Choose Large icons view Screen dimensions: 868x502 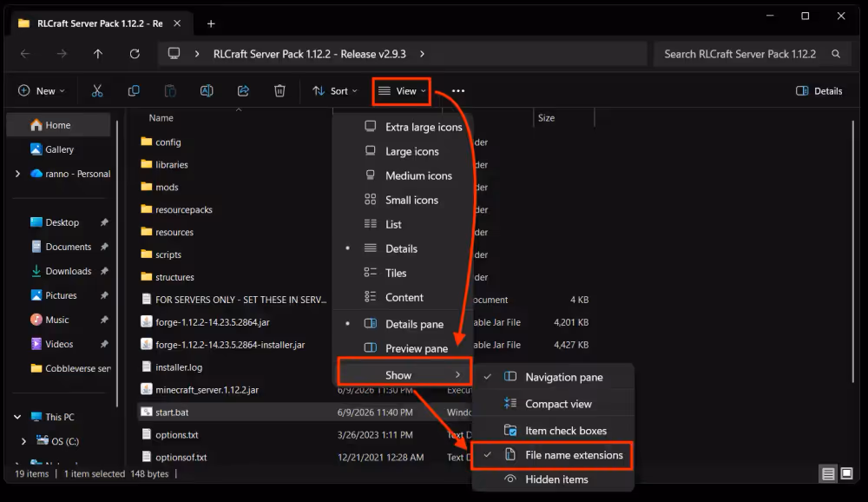[x=403, y=151]
